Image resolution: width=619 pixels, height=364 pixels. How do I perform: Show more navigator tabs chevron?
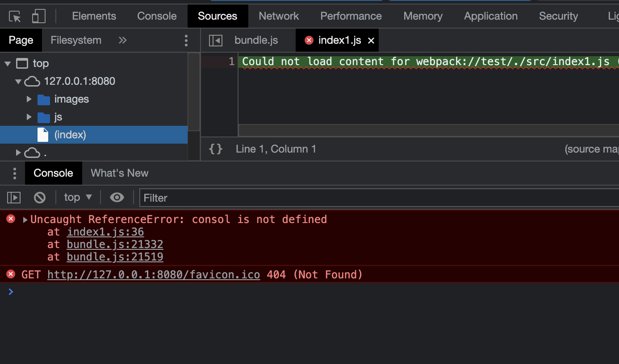pyautogui.click(x=122, y=41)
